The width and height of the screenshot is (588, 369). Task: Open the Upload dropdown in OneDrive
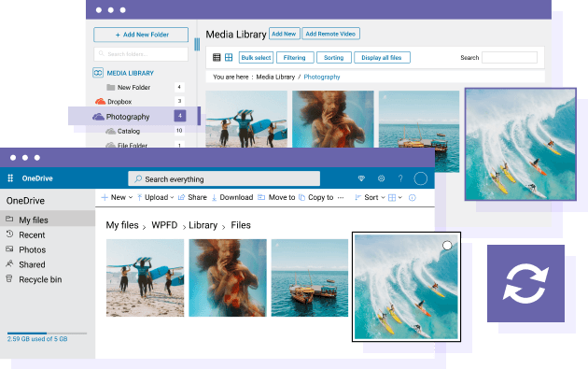(155, 197)
